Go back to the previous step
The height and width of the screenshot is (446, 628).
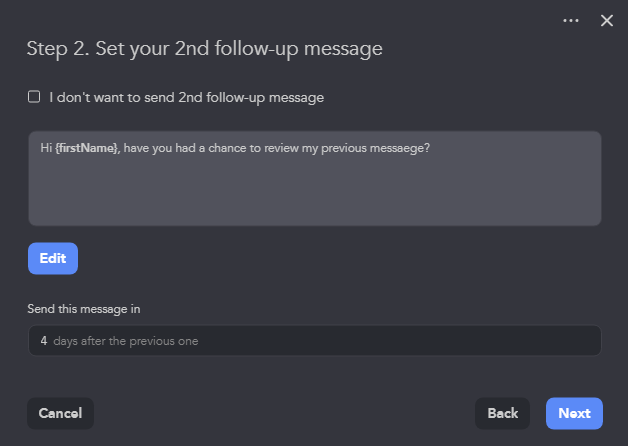tap(502, 413)
